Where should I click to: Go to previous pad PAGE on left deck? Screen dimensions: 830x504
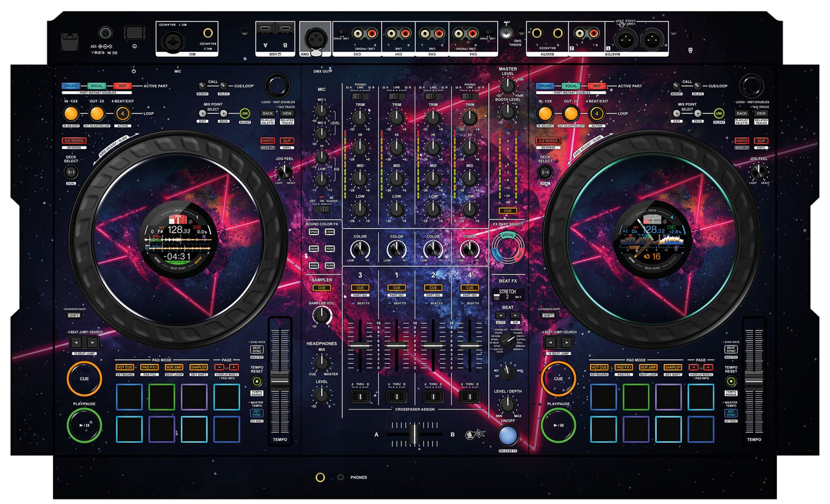click(220, 367)
